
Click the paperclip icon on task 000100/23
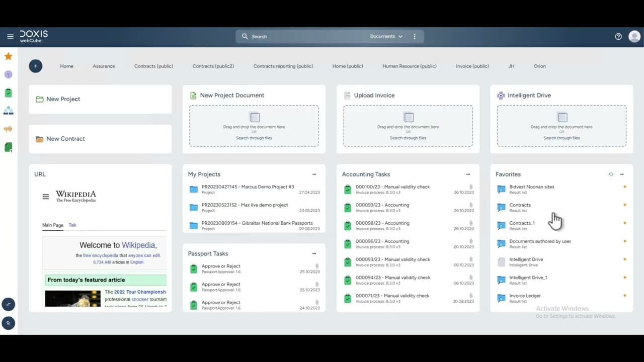coord(471,187)
